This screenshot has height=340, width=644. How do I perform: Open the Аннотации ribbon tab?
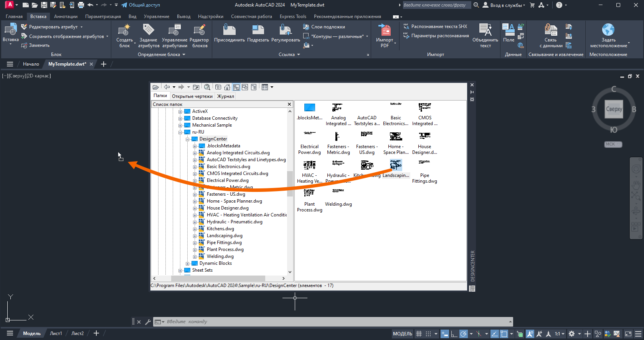(x=66, y=17)
